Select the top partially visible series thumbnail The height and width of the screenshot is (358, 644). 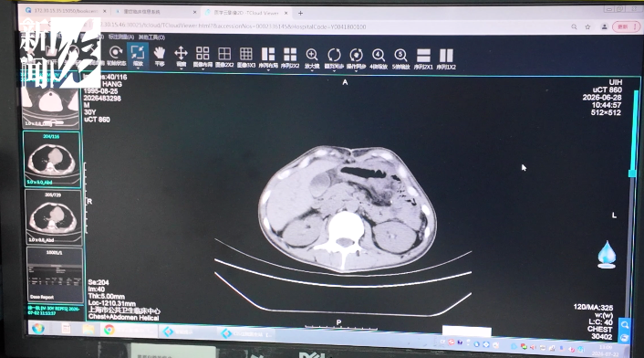pos(50,108)
